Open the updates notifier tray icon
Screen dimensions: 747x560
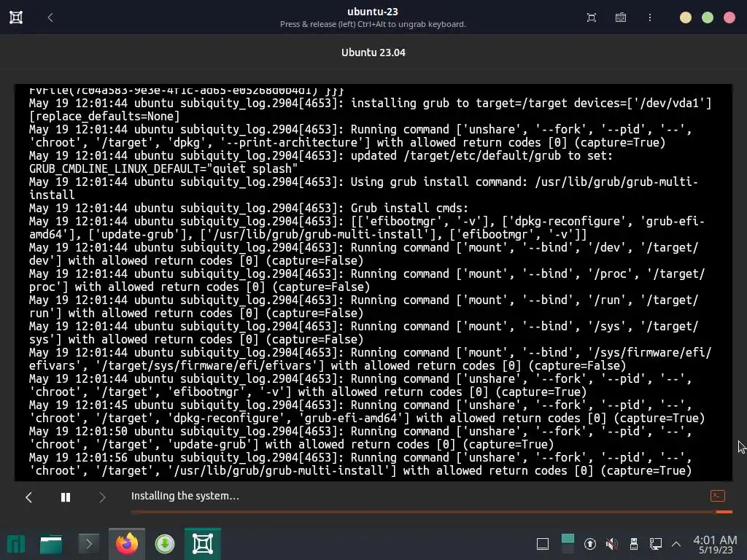[589, 544]
